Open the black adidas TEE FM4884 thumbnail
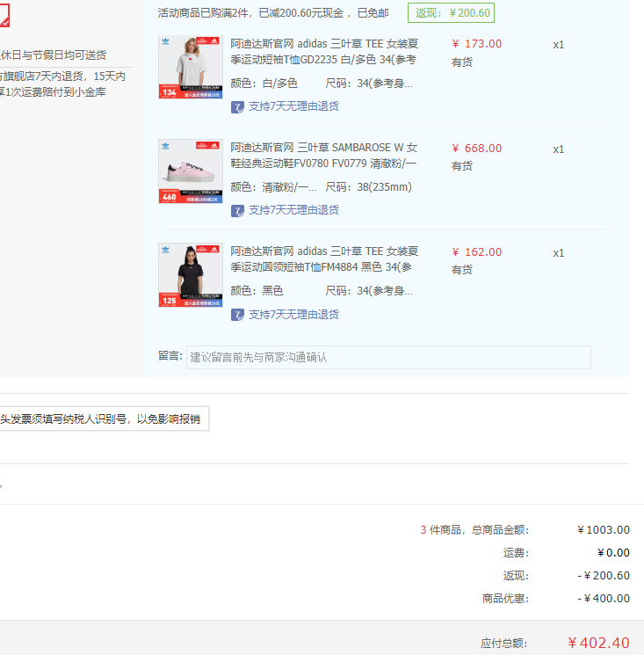This screenshot has width=644, height=655. (x=191, y=275)
